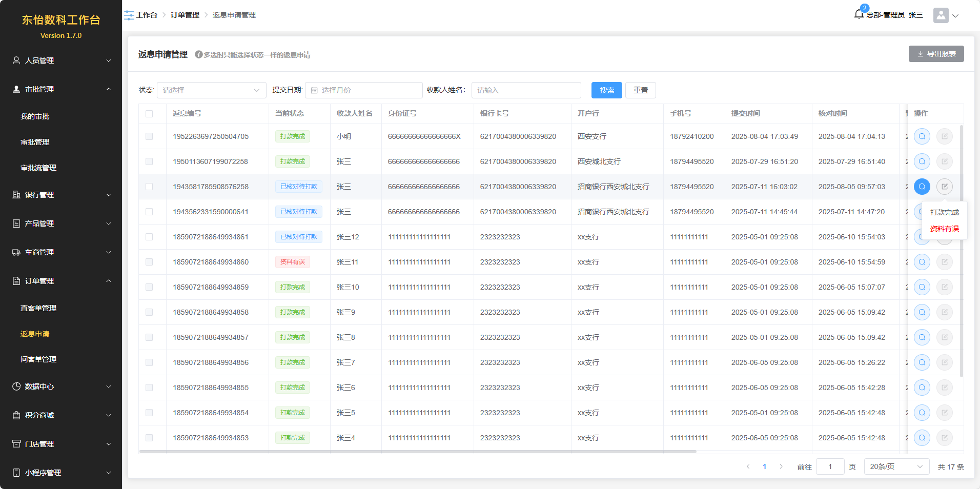Viewport: 980px width, 489px height.
Task: Toggle the select-all checkbox in table header
Action: click(149, 114)
